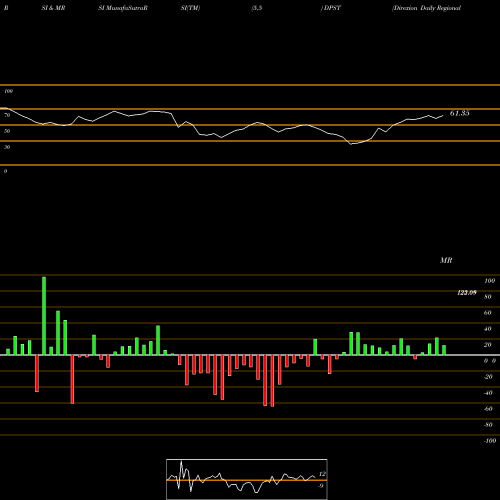Click the MR label above the histogram
The width and height of the screenshot is (500, 500).
[446, 260]
